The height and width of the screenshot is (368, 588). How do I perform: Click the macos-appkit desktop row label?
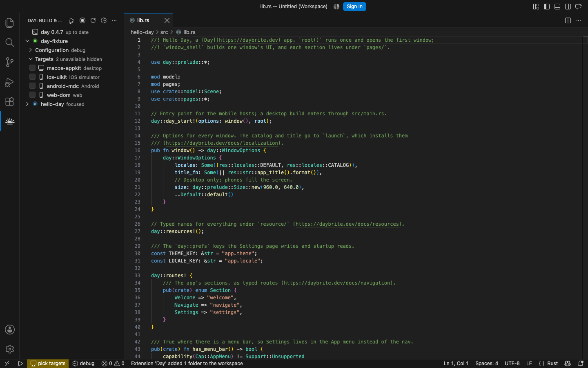coord(74,68)
